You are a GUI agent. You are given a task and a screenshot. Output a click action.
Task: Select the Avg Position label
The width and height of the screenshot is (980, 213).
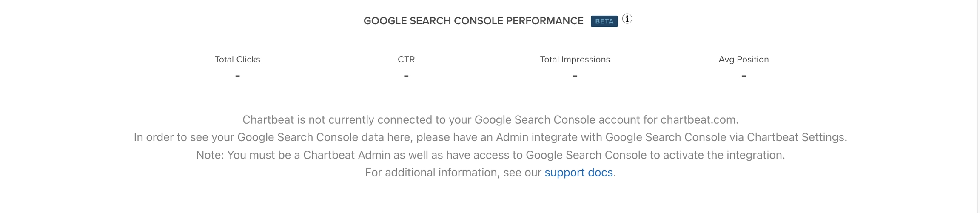click(x=744, y=60)
